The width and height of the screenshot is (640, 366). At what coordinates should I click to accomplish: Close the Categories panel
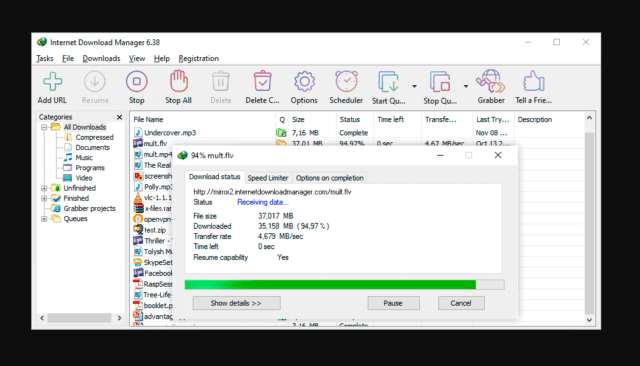[x=120, y=117]
